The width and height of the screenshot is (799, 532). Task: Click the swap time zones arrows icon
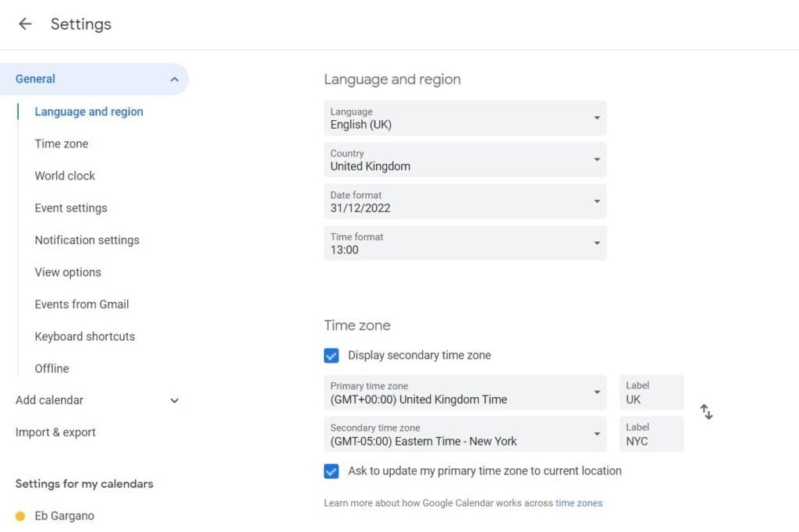point(706,411)
